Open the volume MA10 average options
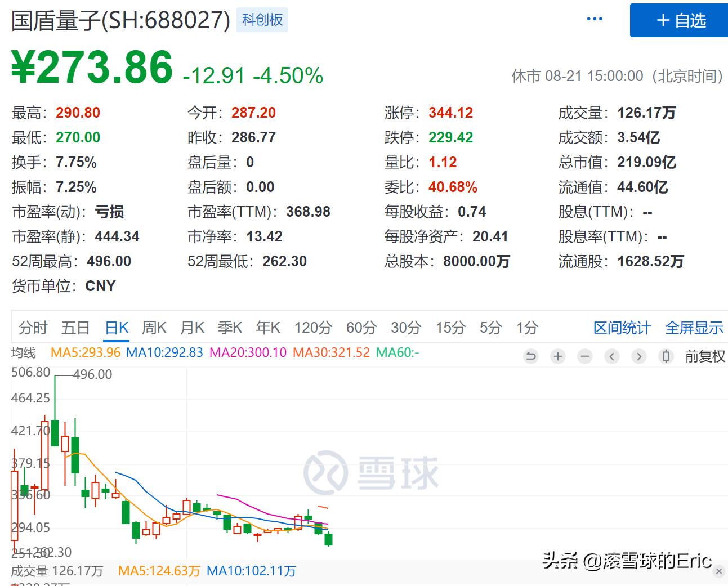728x586 pixels. pyautogui.click(x=252, y=570)
